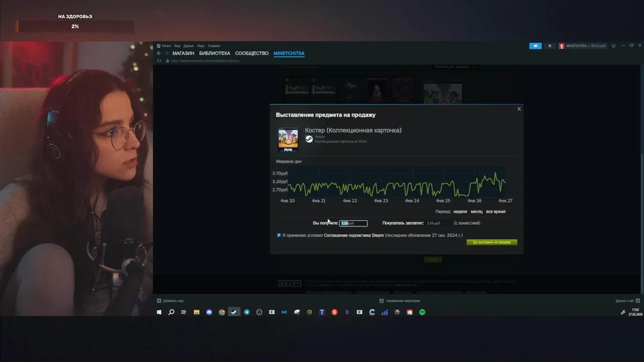
Task: Open the MINETCHITSA profile tab
Action: [x=289, y=53]
